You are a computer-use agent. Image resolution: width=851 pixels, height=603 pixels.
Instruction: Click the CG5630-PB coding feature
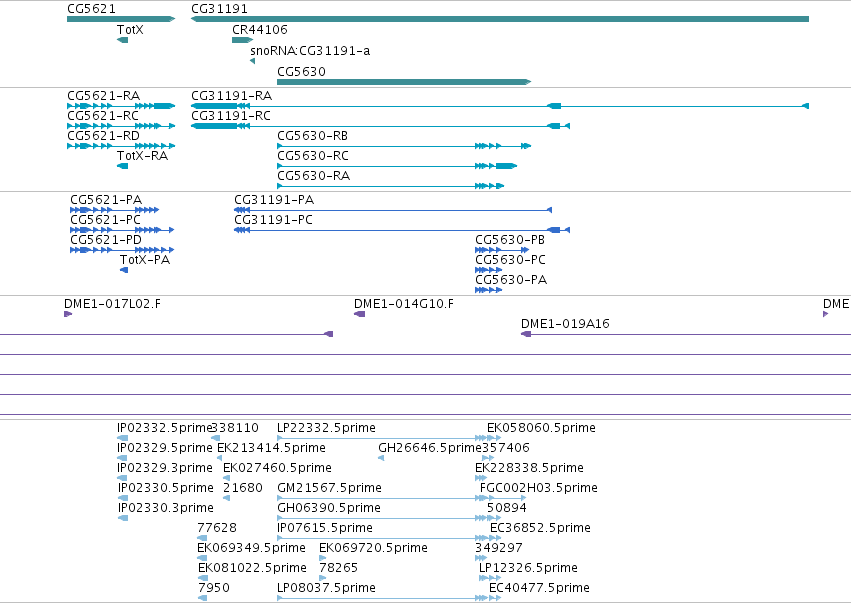[x=502, y=250]
